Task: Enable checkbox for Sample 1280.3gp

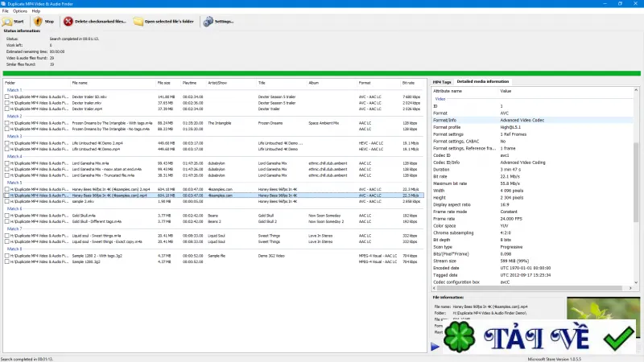Action: [6, 262]
